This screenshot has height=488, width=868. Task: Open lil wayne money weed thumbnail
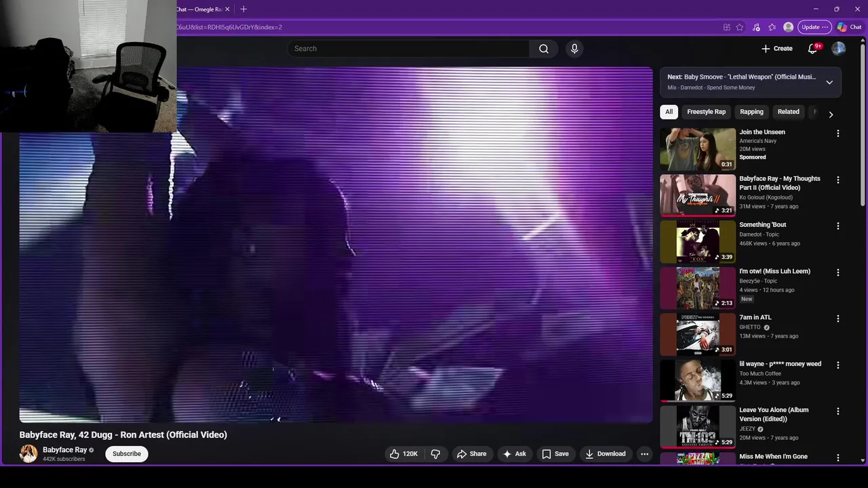pyautogui.click(x=698, y=381)
